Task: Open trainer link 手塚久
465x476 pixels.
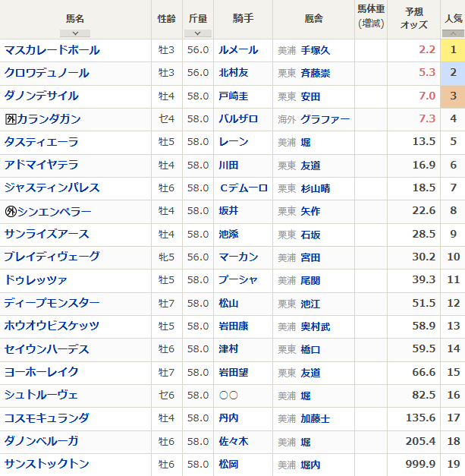Action: [315, 50]
